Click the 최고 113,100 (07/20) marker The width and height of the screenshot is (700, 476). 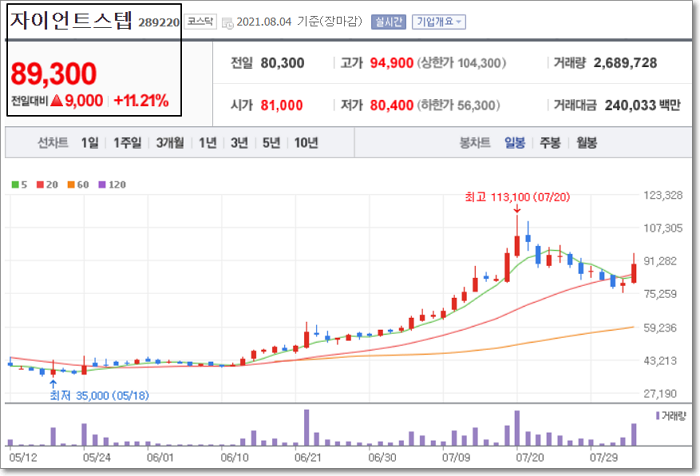pyautogui.click(x=517, y=197)
